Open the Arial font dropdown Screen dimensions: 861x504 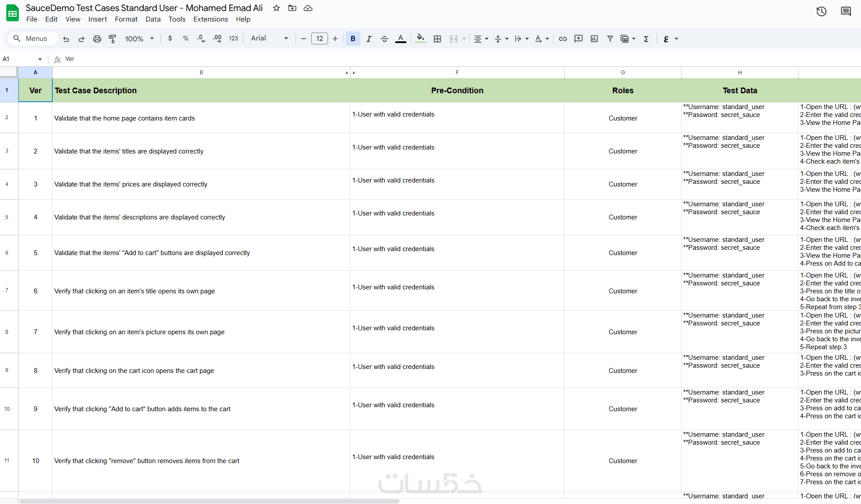[269, 38]
